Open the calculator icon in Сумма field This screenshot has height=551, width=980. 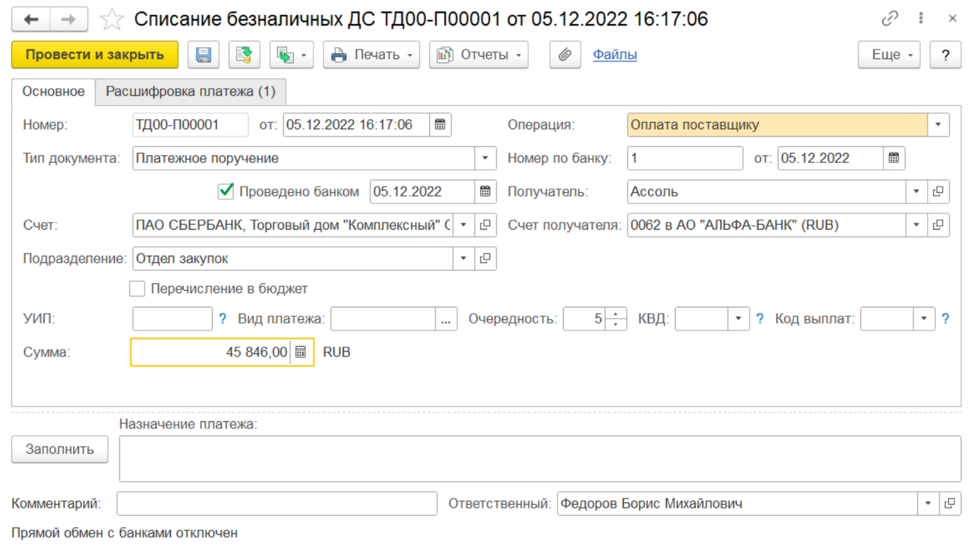tap(301, 352)
